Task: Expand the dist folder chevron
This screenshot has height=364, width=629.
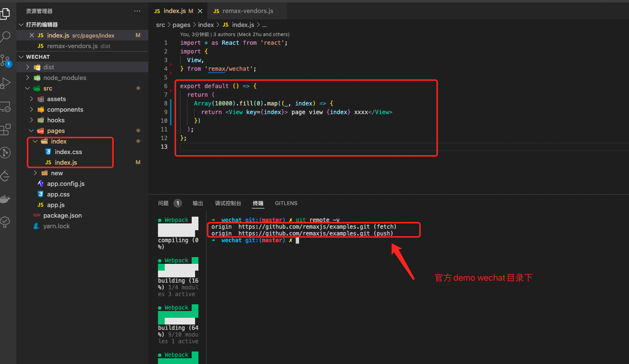Action: point(28,67)
